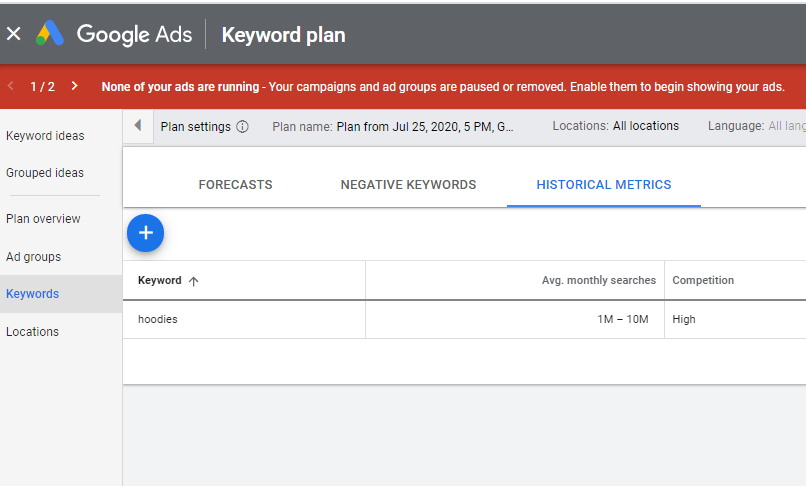Change Locations: All locations setting
Viewport: 806px width, 486px height.
(x=615, y=126)
